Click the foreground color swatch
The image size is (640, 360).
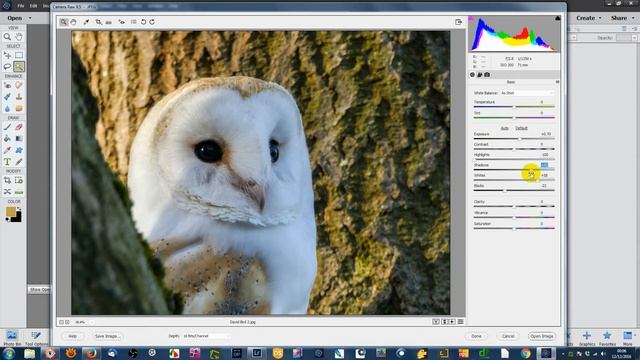click(x=11, y=211)
